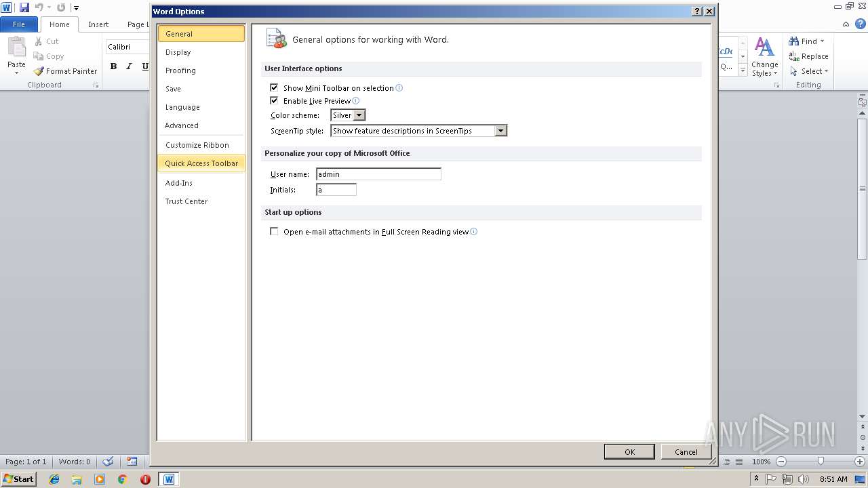Select the Language category
This screenshot has height=488, width=868.
pyautogui.click(x=201, y=107)
